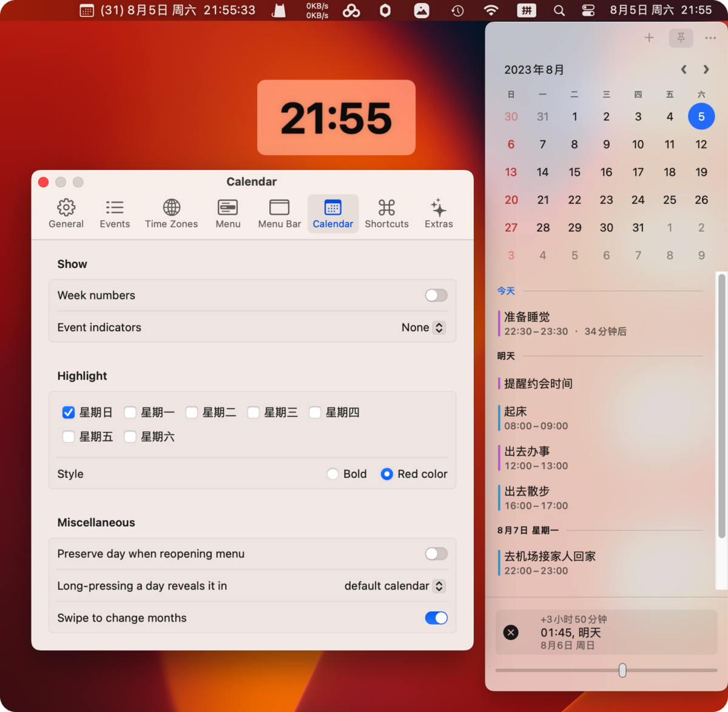The image size is (728, 712).
Task: Enable highlighting for 星期三
Action: (253, 412)
